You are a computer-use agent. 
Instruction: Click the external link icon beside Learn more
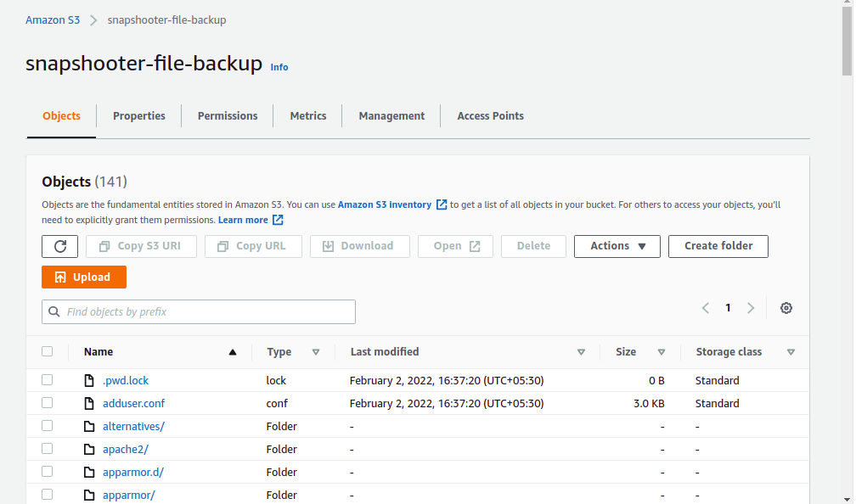tap(278, 220)
